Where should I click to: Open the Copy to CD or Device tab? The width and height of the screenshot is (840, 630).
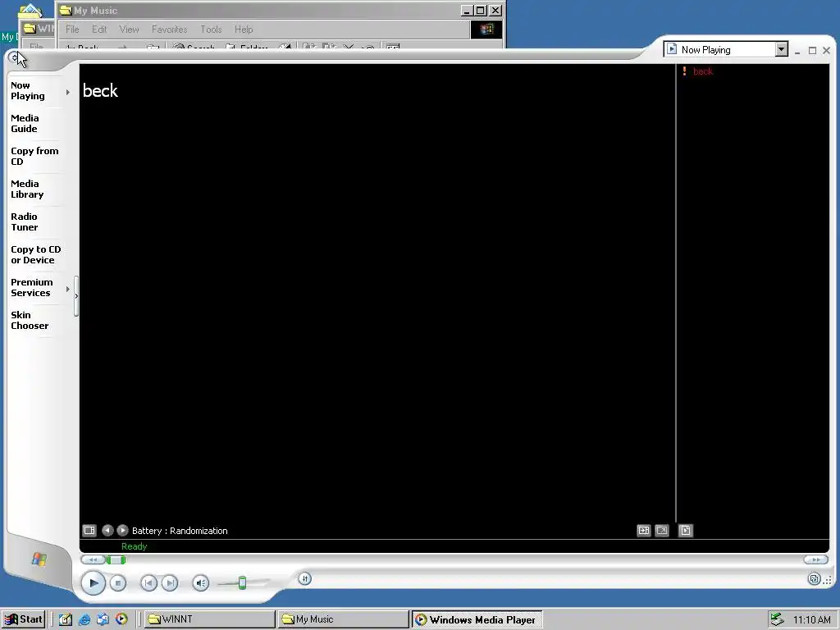pos(35,254)
